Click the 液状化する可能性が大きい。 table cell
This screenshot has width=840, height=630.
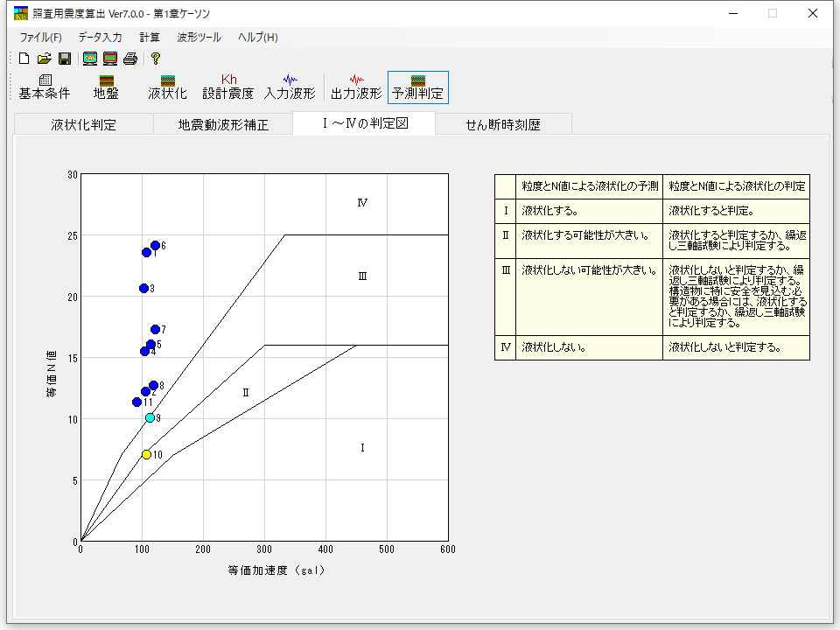tap(589, 241)
